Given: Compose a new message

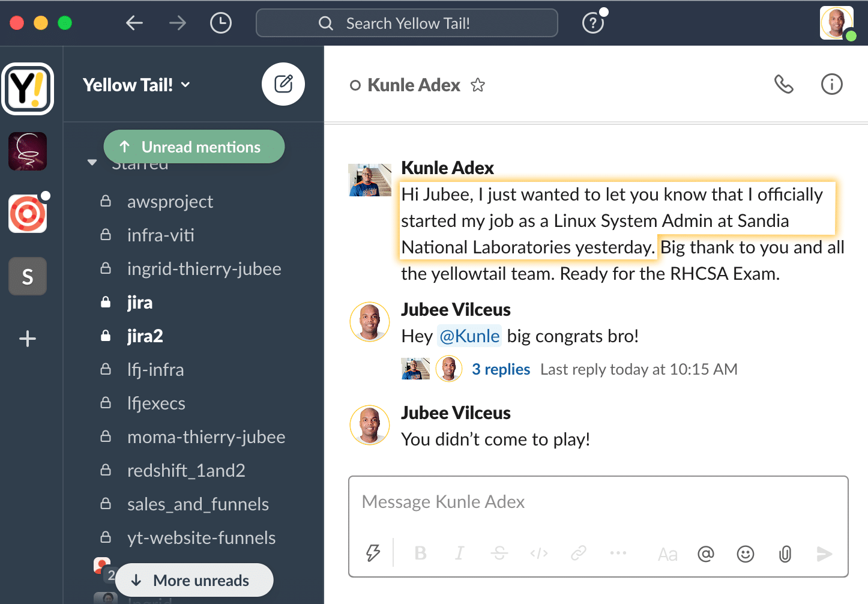Looking at the screenshot, I should (x=283, y=84).
